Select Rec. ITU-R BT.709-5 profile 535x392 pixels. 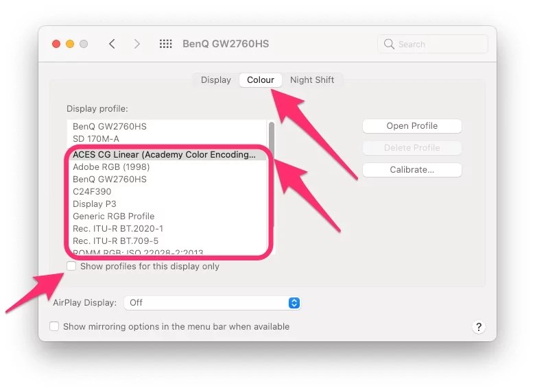pos(167,241)
